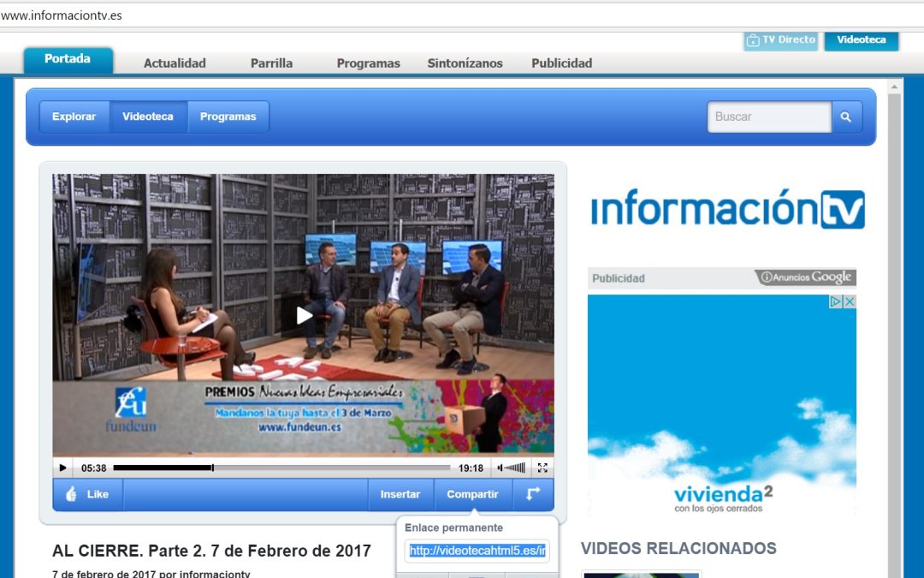Enter fullscreen mode in the video player
This screenshot has width=924, height=578.
tap(542, 468)
